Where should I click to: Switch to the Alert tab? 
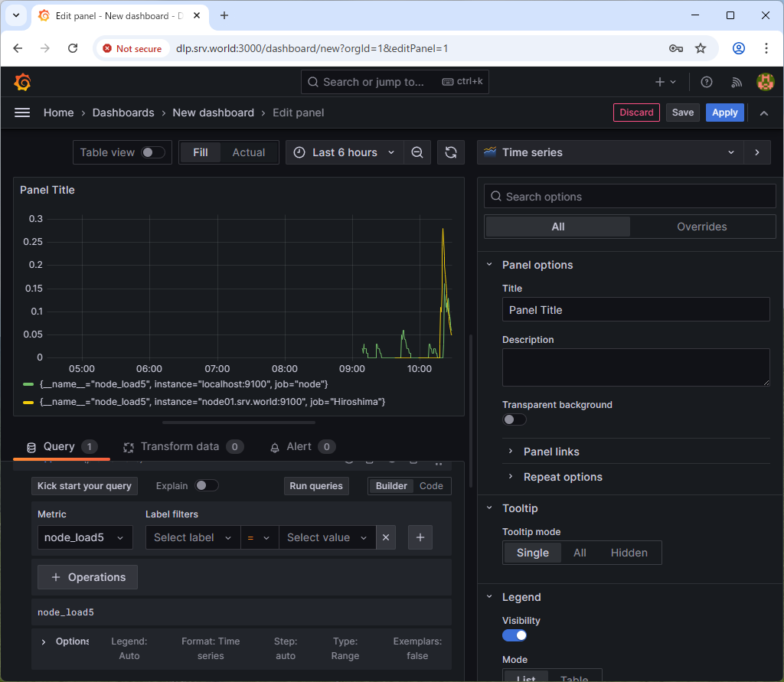coord(302,447)
